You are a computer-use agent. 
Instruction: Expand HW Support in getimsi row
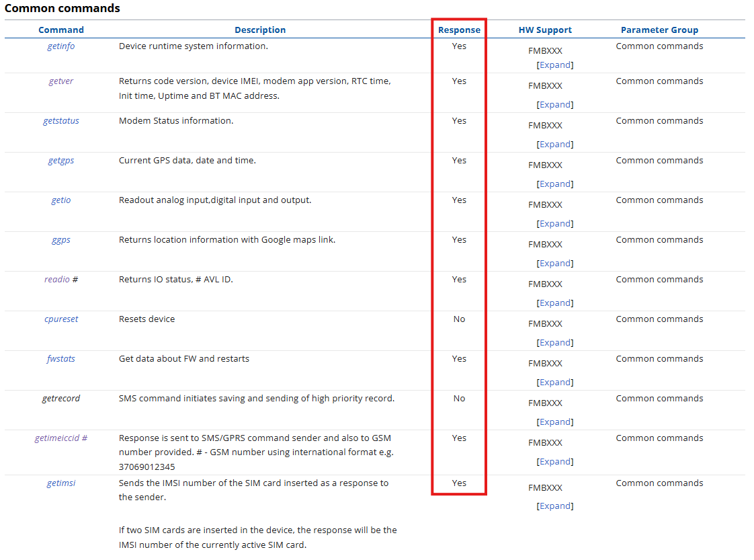point(555,506)
